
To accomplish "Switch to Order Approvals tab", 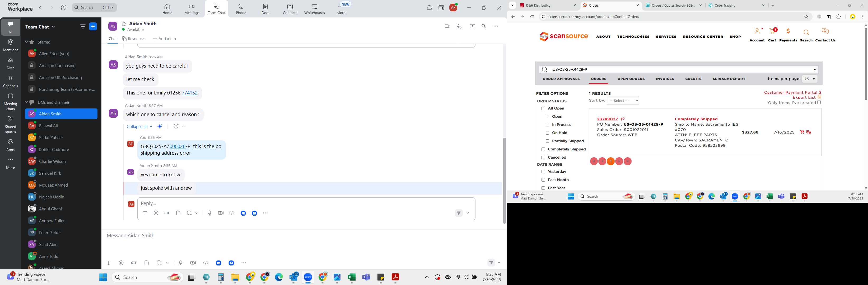I will [x=561, y=79].
